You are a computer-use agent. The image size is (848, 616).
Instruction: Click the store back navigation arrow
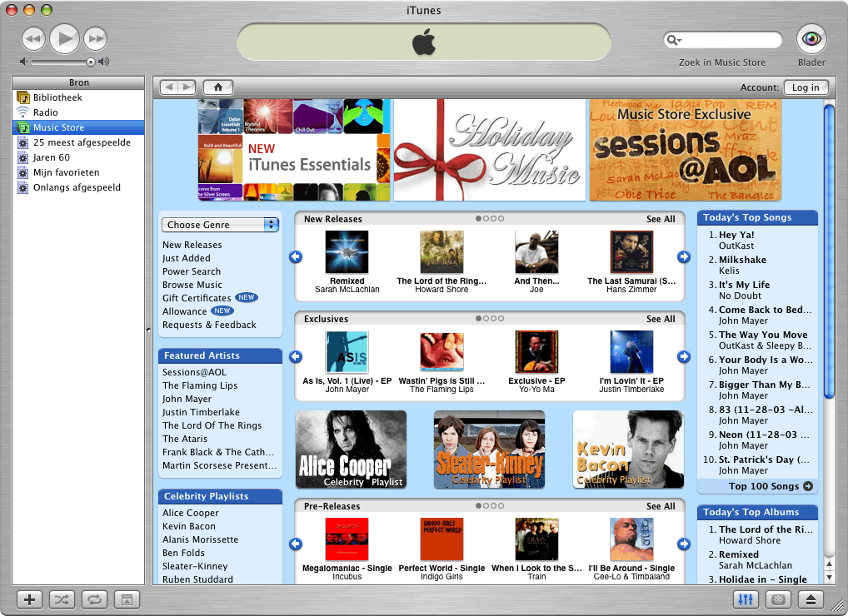[169, 87]
